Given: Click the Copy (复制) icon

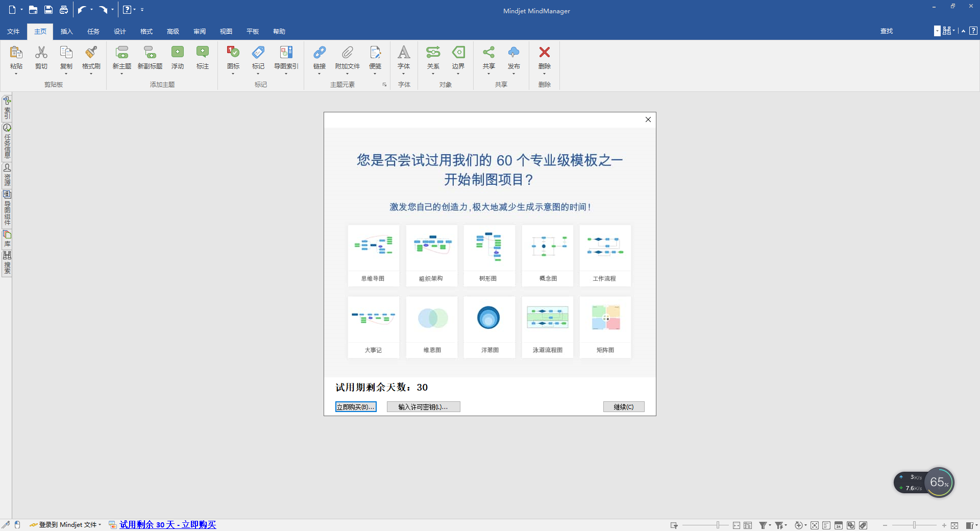Looking at the screenshot, I should point(66,53).
